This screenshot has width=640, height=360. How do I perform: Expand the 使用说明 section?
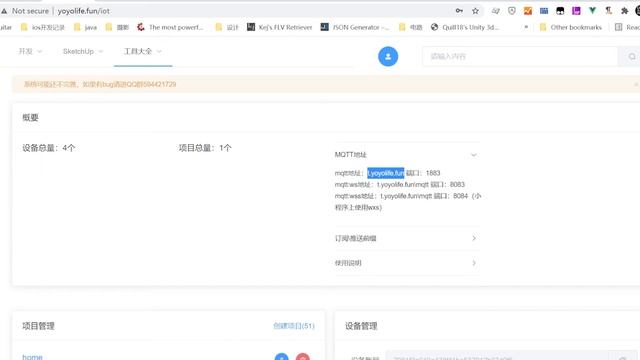pyautogui.click(x=406, y=263)
